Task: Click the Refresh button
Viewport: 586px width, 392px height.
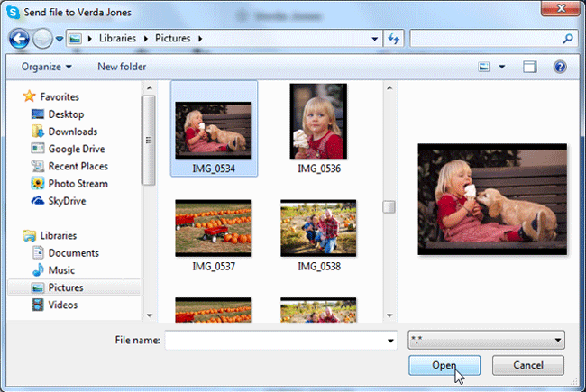Action: pyautogui.click(x=394, y=38)
